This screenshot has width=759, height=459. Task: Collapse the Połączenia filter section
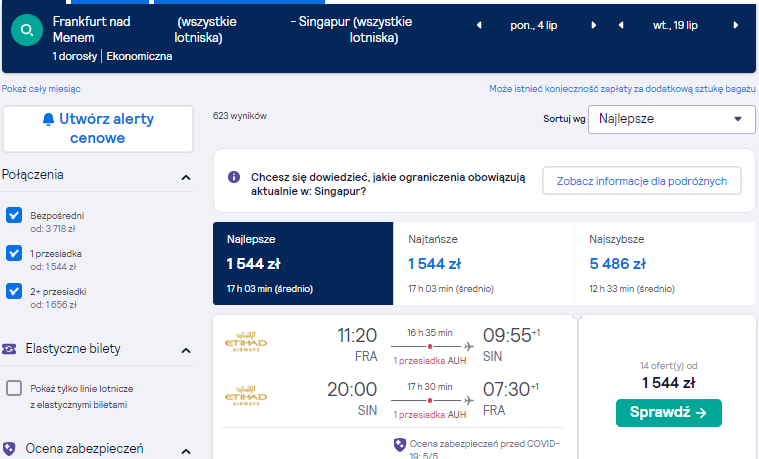pos(186,178)
